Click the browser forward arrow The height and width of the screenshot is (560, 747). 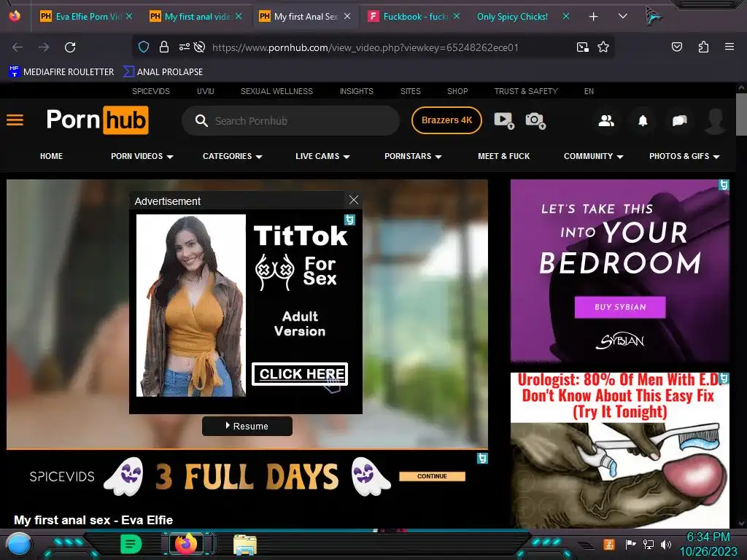click(44, 47)
